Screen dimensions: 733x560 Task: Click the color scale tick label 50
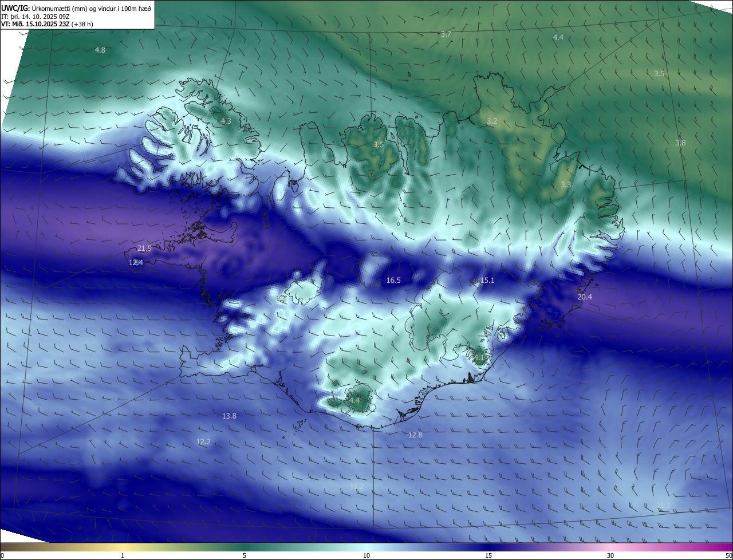click(728, 555)
